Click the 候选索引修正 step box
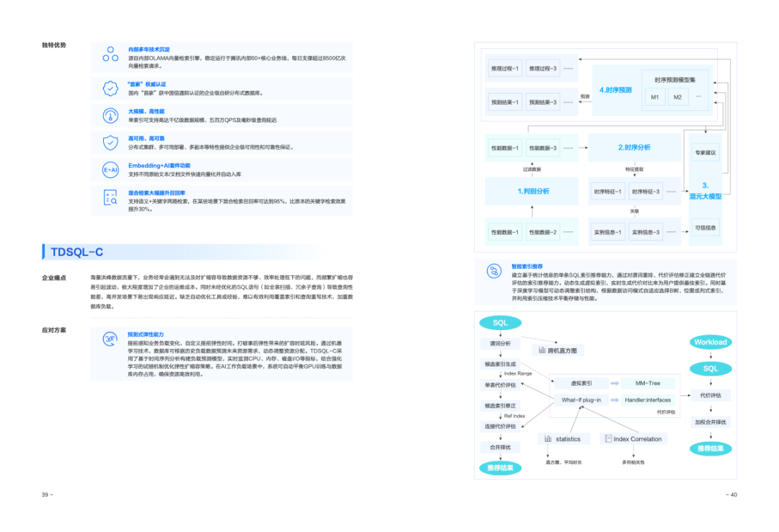The image size is (779, 532). pos(501,406)
